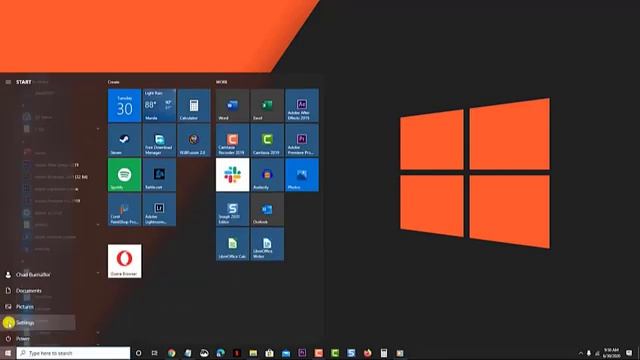Image resolution: width=640 pixels, height=360 pixels.
Task: Click the Windows Start button
Action: pos(8,353)
